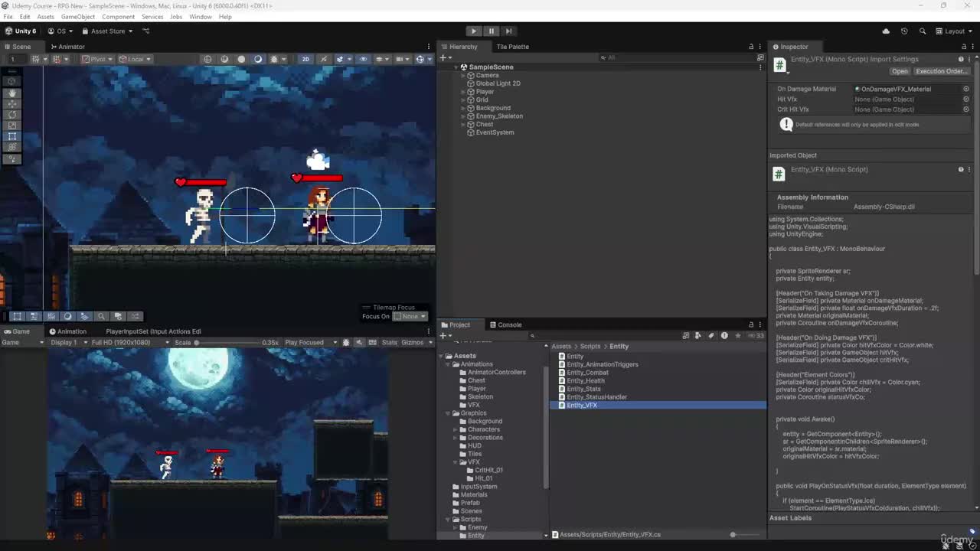Screen dimensions: 980x551
Task: Select Enemy_Skeleton in the Hierarchy
Action: tap(499, 116)
